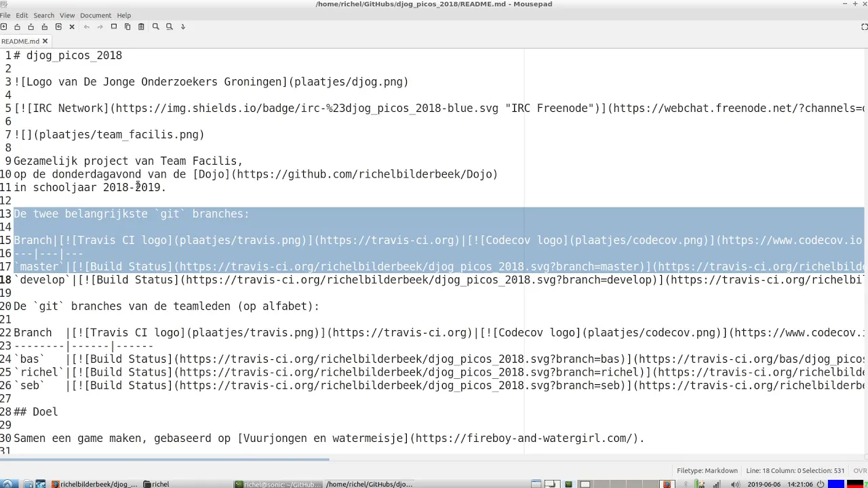The width and height of the screenshot is (868, 488).
Task: Click the Open file toolbar icon
Action: click(x=17, y=26)
